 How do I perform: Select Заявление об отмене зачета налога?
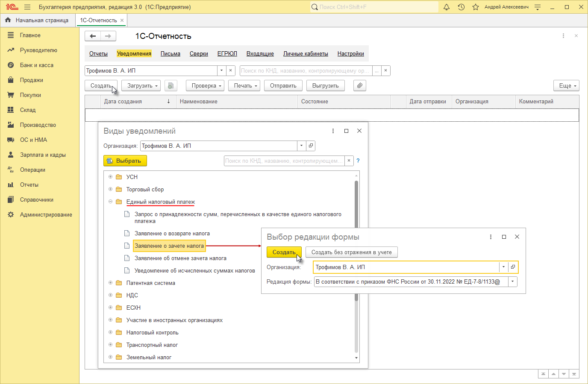(x=180, y=258)
